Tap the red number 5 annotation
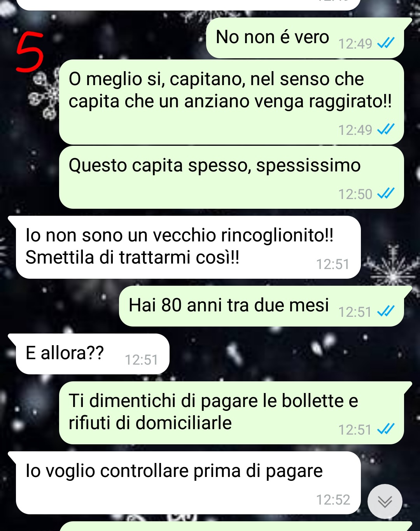Image resolution: width=420 pixels, height=531 pixels. point(30,52)
